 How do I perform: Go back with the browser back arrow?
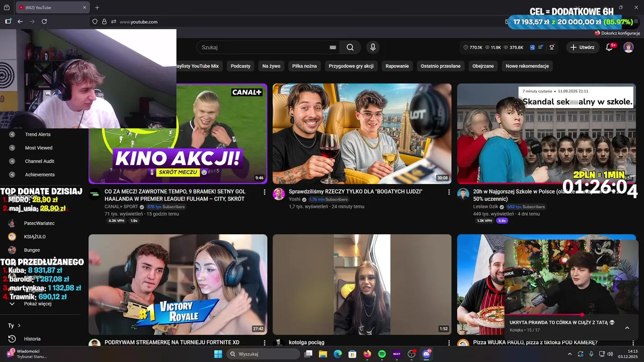[20, 22]
